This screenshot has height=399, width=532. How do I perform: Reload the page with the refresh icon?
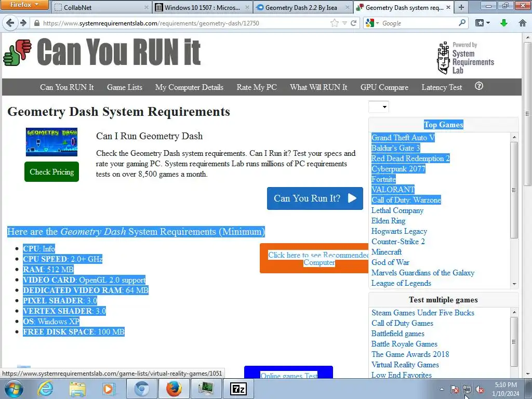[x=353, y=23]
